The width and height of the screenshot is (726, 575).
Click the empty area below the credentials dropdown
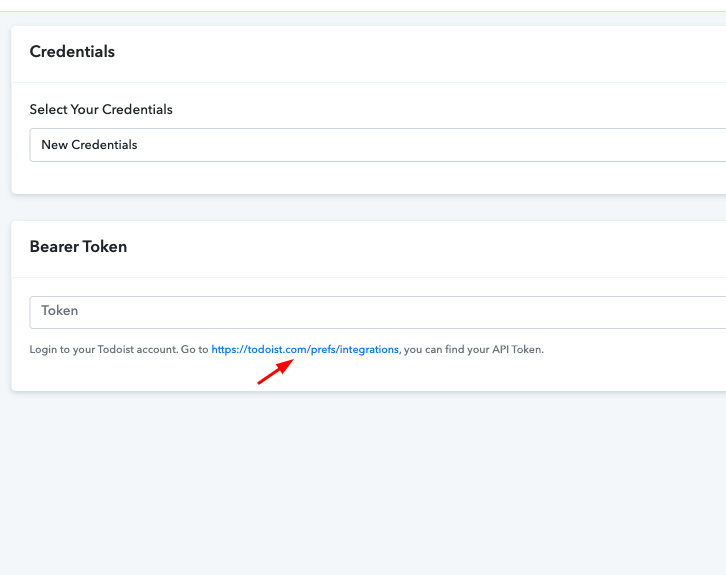[x=360, y=177]
